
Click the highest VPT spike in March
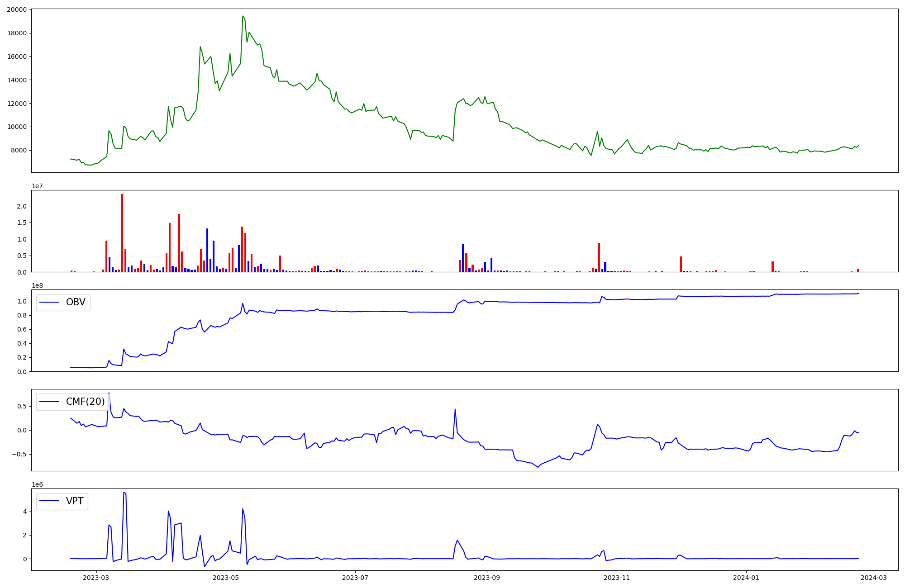pyautogui.click(x=124, y=493)
